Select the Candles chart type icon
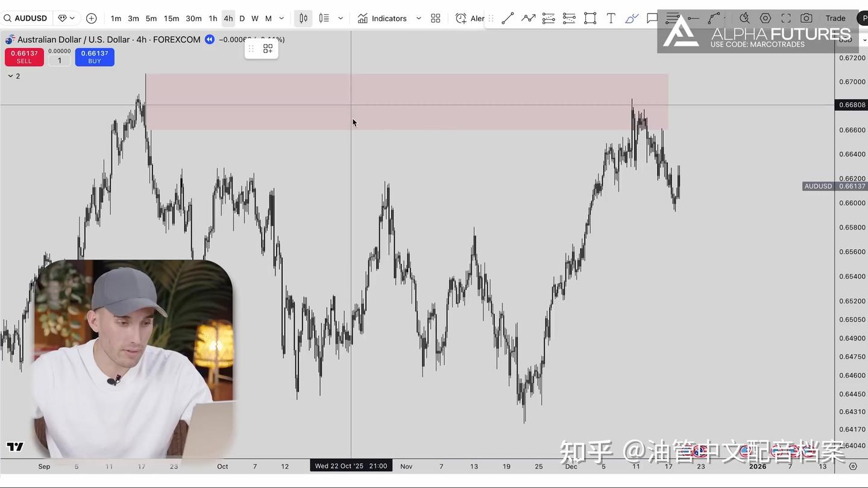The height and width of the screenshot is (488, 868). pos(303,18)
